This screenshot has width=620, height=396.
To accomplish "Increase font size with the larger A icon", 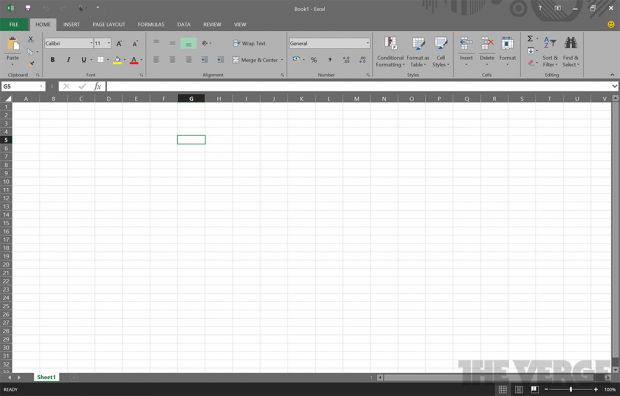I will pos(119,44).
